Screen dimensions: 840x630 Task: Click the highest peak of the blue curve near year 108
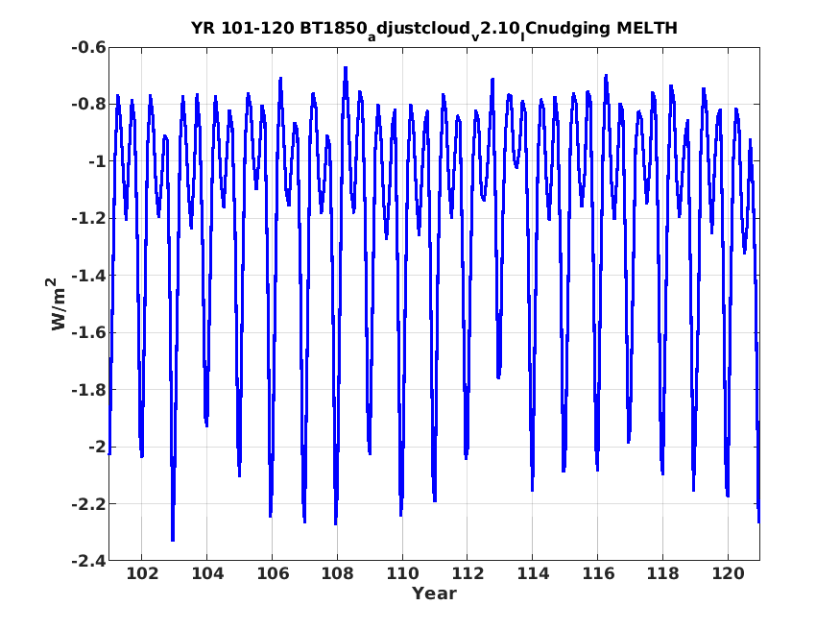[346, 68]
